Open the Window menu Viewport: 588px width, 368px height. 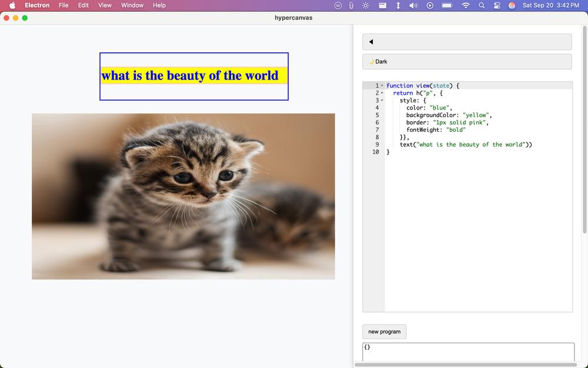pyautogui.click(x=132, y=5)
